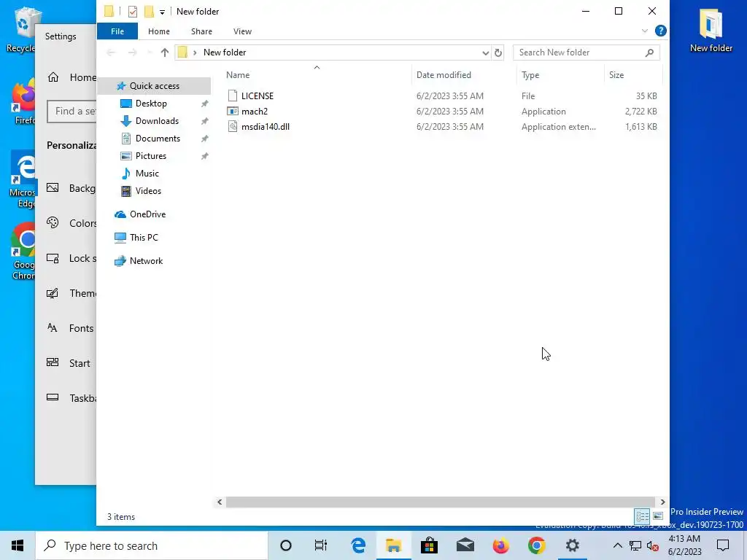Click the Home icon in Settings window
Viewport: 747px width, 560px height.
point(53,77)
